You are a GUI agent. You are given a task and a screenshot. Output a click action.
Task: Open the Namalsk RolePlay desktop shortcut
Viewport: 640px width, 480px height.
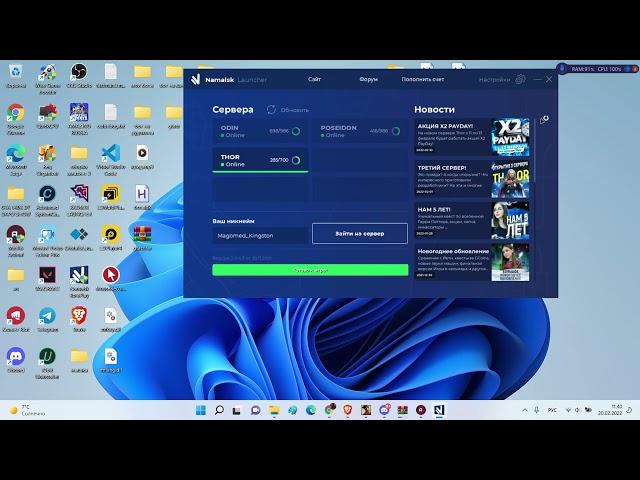(79, 282)
